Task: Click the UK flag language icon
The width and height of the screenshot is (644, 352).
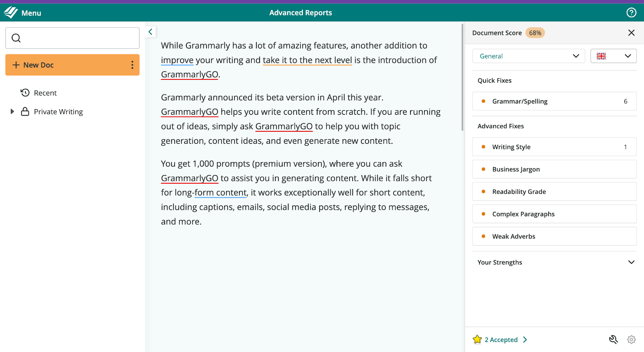Action: [x=601, y=56]
